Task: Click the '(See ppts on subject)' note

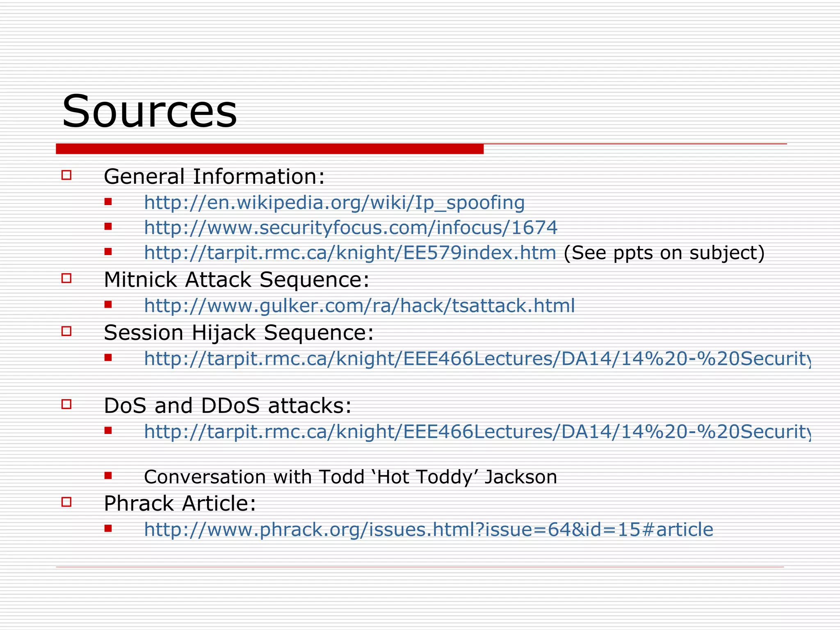Action: point(664,253)
